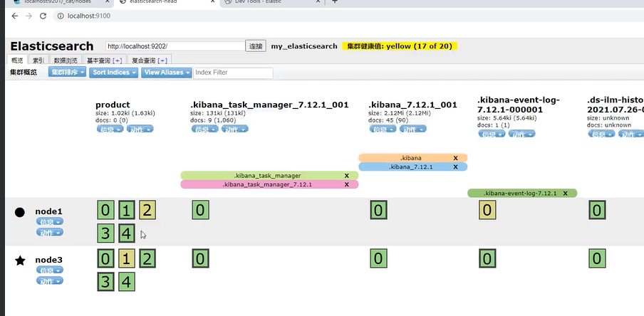The height and width of the screenshot is (316, 644).
Task: Open 动作 dropdown under .kibana_task_manager_7.12.1_001
Action: click(235, 130)
